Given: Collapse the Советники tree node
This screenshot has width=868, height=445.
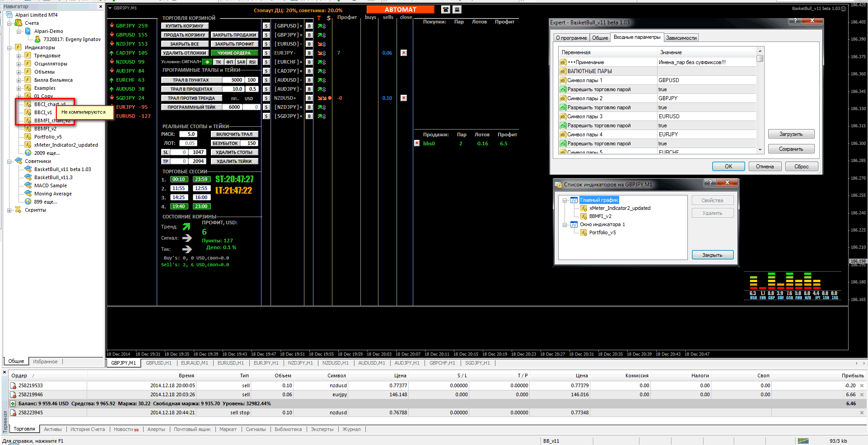Looking at the screenshot, I should point(9,161).
